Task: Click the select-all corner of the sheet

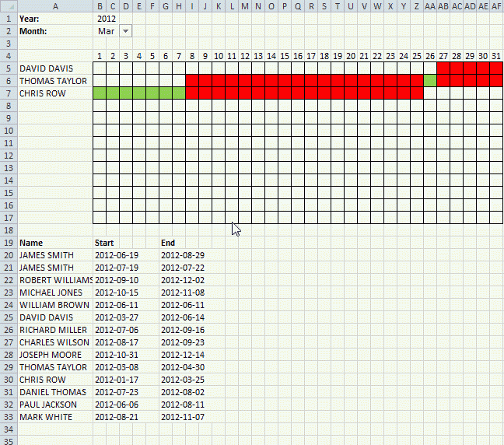Action: coord(9,6)
